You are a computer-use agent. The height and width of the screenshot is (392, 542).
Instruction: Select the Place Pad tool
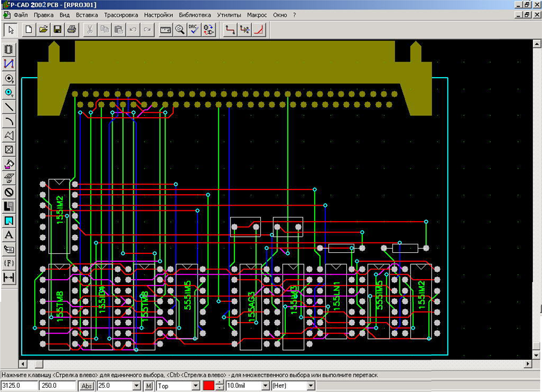pyautogui.click(x=9, y=78)
